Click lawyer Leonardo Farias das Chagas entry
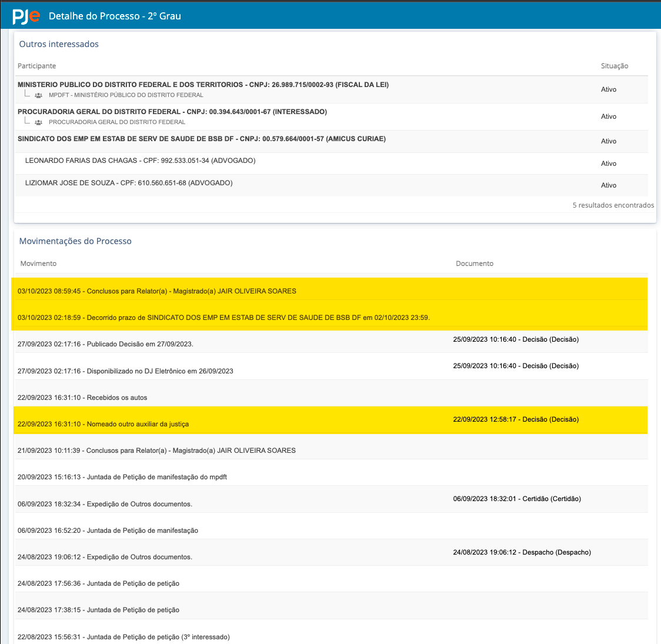Viewport: 661px width, 644px height. tap(140, 161)
